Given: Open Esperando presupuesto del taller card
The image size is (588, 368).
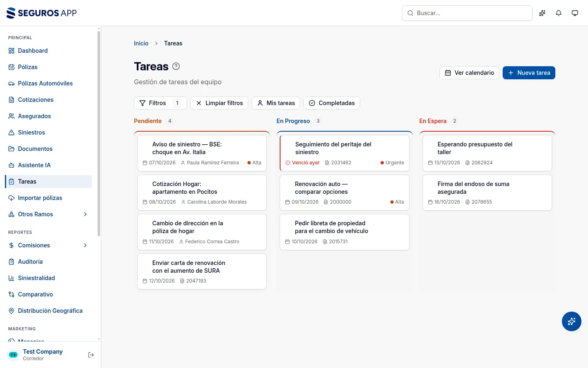Looking at the screenshot, I should (x=487, y=153).
